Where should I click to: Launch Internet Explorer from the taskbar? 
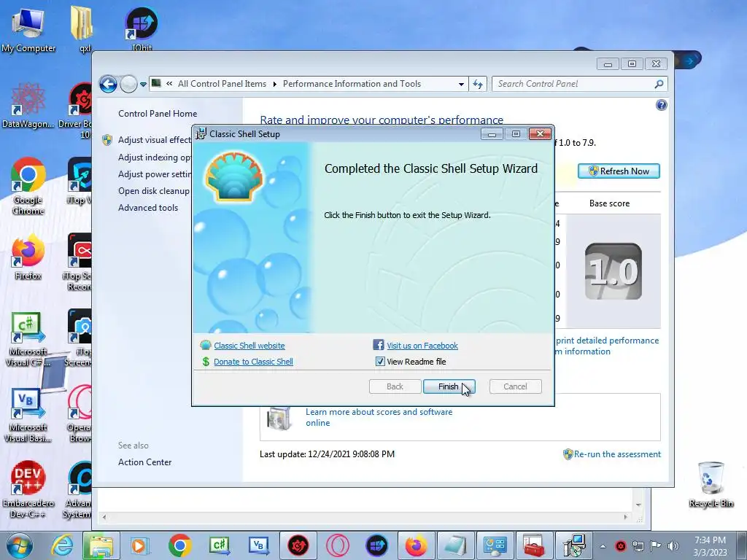pos(63,545)
